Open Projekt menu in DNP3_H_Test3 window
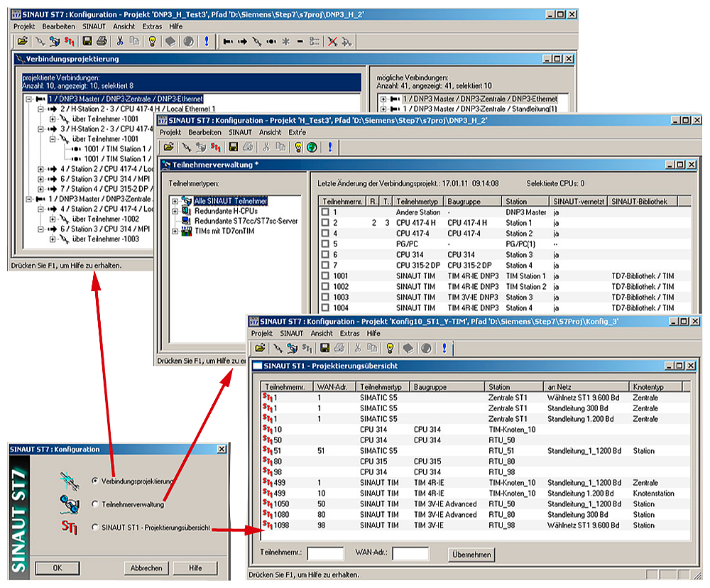This screenshot has width=710, height=588. [x=24, y=27]
